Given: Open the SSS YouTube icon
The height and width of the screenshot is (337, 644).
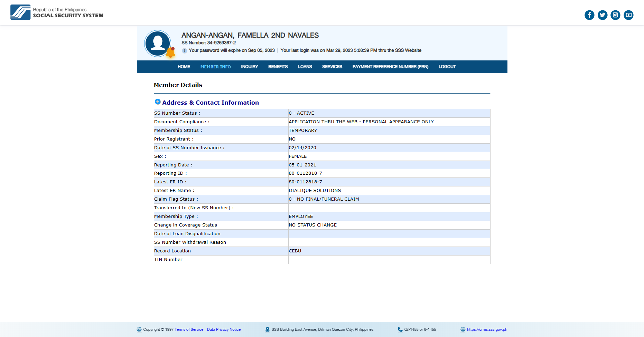Looking at the screenshot, I should click(628, 15).
